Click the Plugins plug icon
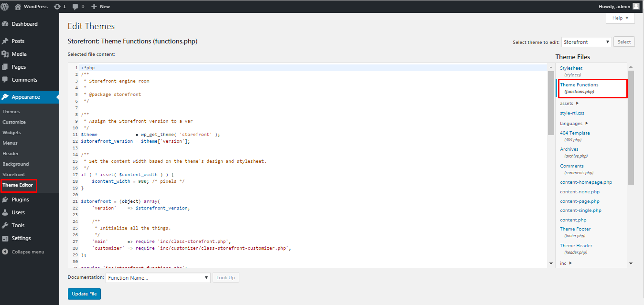The height and width of the screenshot is (305, 644). [5, 200]
